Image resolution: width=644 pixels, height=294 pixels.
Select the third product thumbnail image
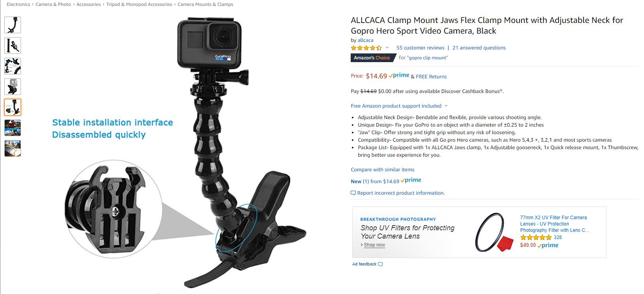13,66
